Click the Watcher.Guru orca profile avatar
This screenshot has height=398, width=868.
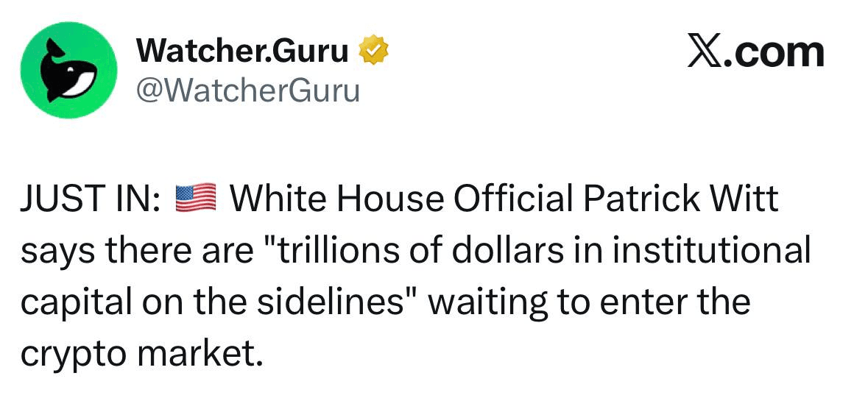click(x=68, y=70)
